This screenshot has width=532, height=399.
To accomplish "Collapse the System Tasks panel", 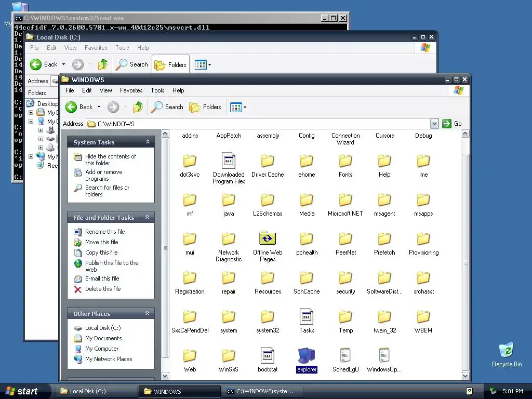I will tap(148, 142).
